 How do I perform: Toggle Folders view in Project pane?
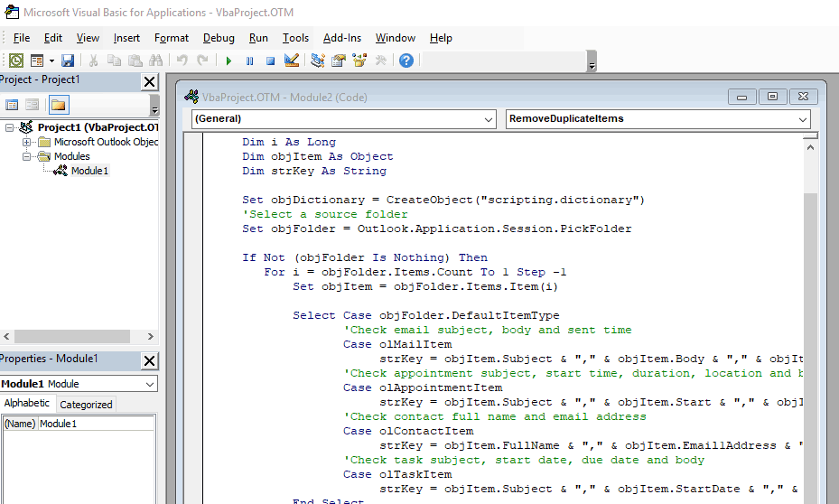(59, 105)
